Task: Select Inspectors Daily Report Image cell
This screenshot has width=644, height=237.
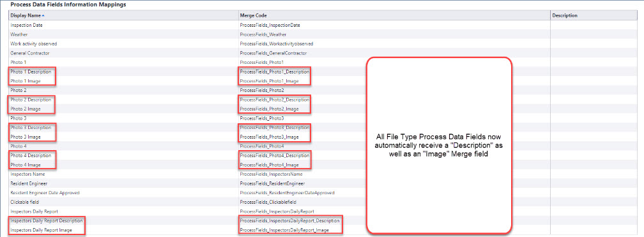Action: click(41, 230)
